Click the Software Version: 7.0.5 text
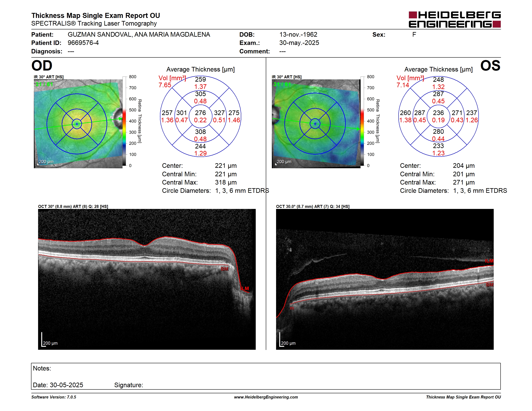 (x=54, y=397)
